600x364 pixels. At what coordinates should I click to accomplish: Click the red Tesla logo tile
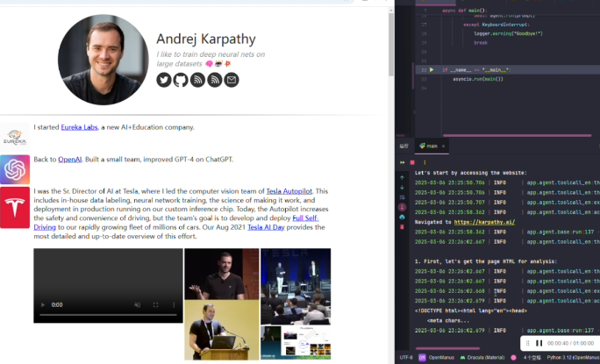pyautogui.click(x=15, y=208)
